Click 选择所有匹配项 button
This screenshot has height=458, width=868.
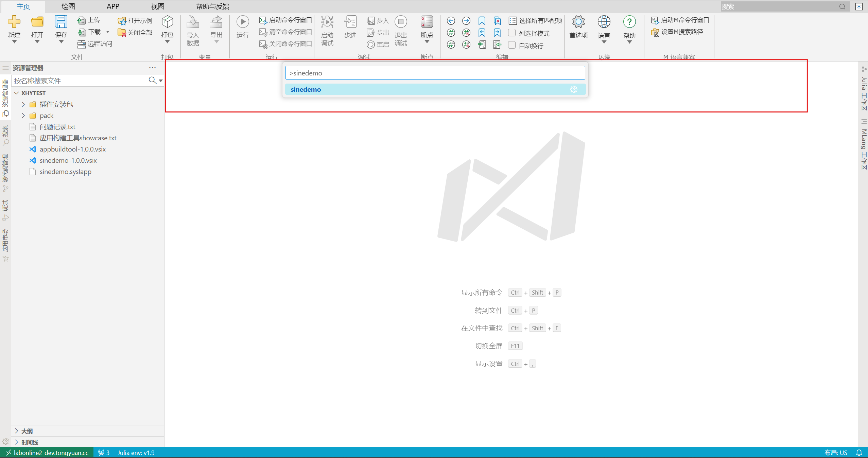536,20
